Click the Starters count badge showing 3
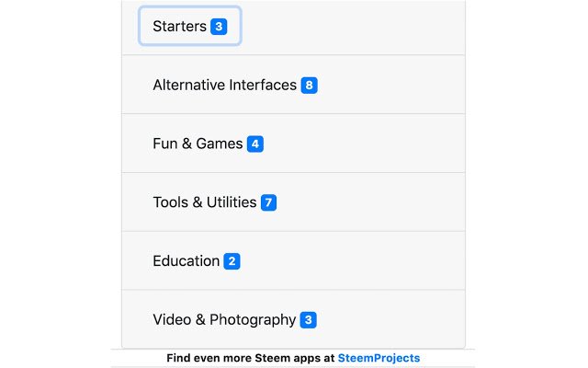 pos(219,27)
